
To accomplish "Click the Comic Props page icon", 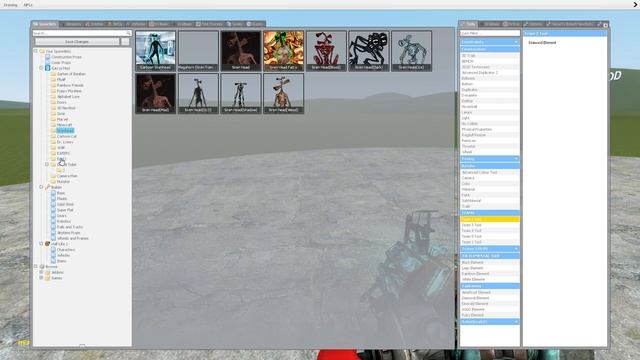I will pyautogui.click(x=47, y=63).
